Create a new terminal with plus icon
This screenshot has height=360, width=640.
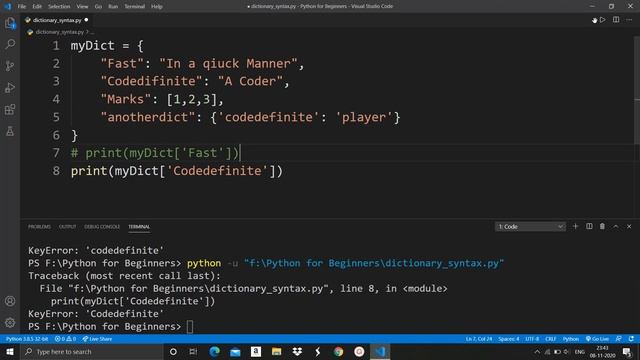click(576, 226)
